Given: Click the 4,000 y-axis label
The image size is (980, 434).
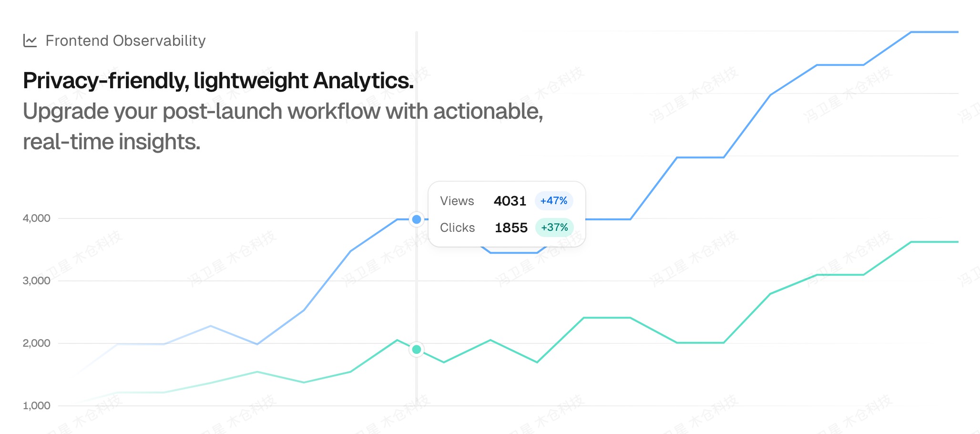Looking at the screenshot, I should [x=36, y=218].
